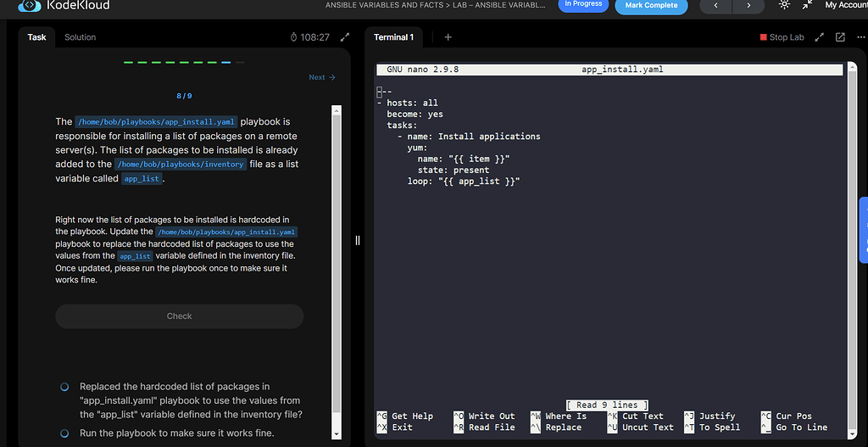This screenshot has height=447, width=868.
Task: Click the ^W Where Is shortcut
Action: pyautogui.click(x=559, y=416)
